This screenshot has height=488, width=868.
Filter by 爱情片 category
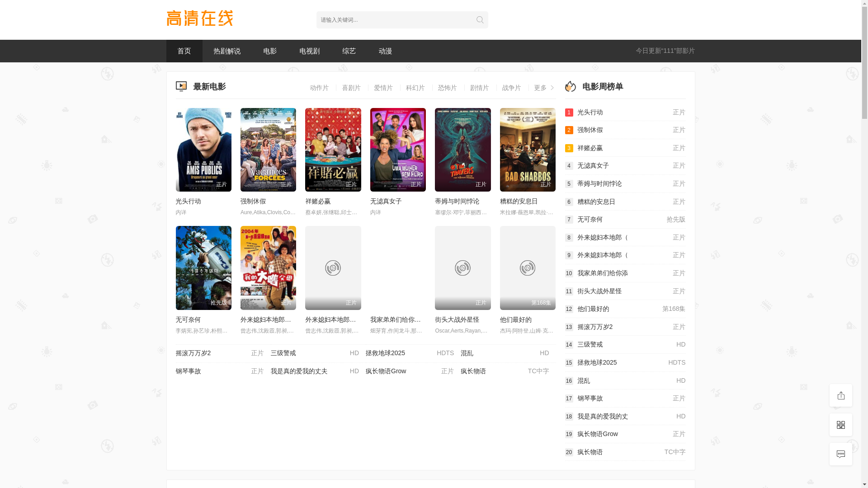(383, 88)
